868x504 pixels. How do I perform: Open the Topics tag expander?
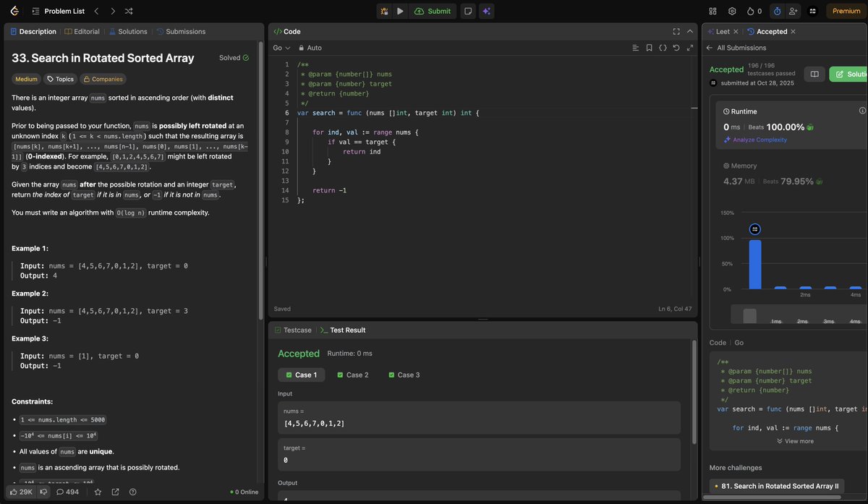tap(60, 79)
